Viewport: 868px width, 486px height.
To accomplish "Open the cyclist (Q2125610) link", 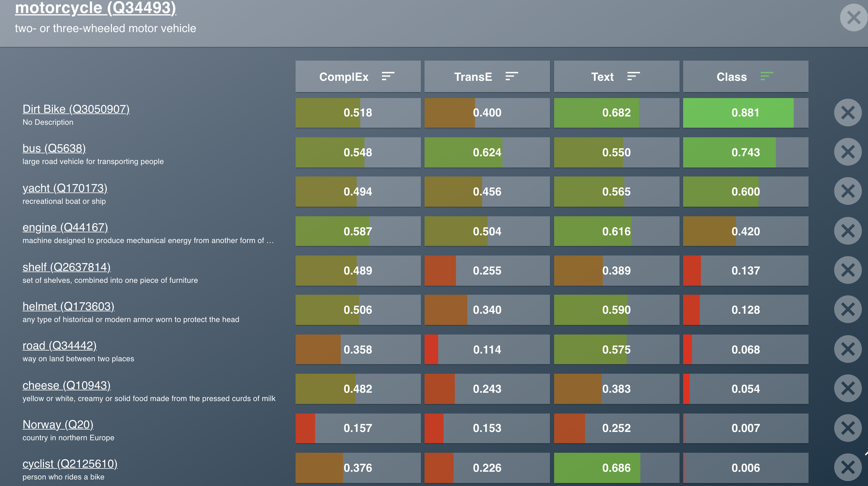I will [x=70, y=464].
